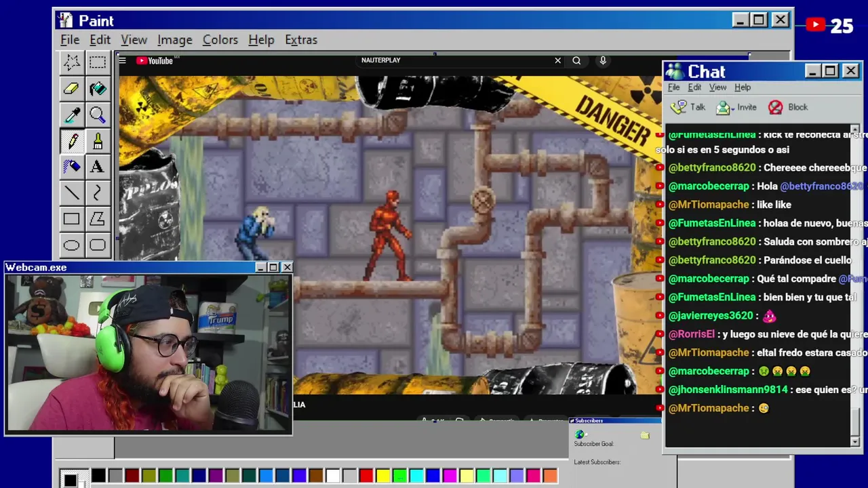
Task: Click the Paint app icon in title bar
Action: [x=65, y=20]
